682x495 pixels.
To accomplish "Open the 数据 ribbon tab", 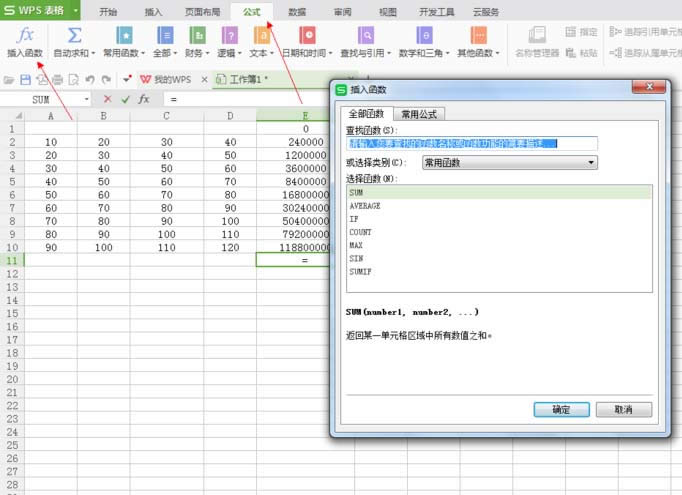I will (x=296, y=12).
